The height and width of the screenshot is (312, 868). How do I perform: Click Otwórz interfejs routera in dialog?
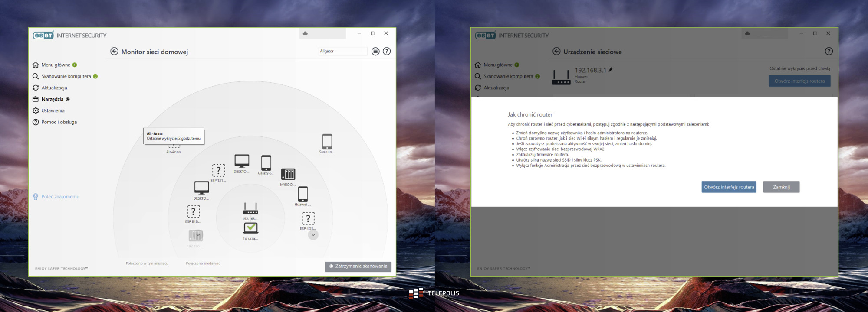(x=729, y=187)
